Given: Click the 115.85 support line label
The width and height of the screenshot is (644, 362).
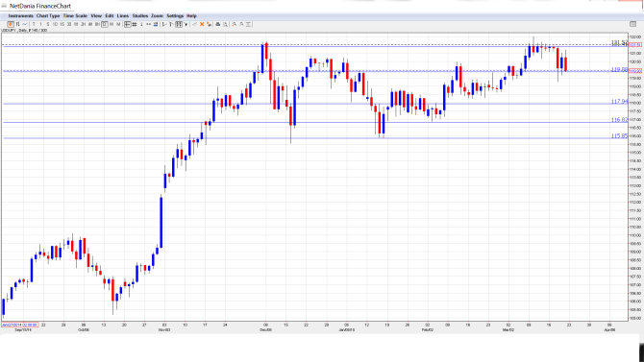Looking at the screenshot, I should coord(619,135).
